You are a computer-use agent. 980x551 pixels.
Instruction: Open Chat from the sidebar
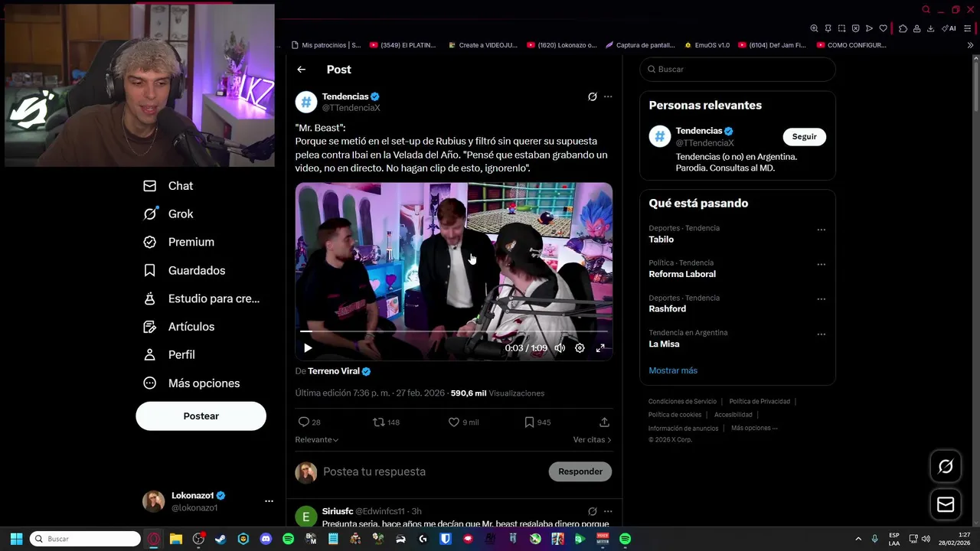point(168,186)
